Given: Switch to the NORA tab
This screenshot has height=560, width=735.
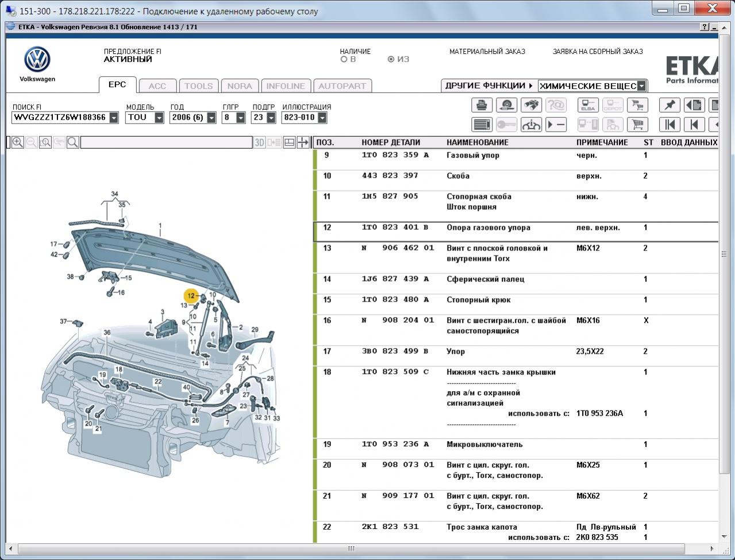Looking at the screenshot, I should point(240,86).
